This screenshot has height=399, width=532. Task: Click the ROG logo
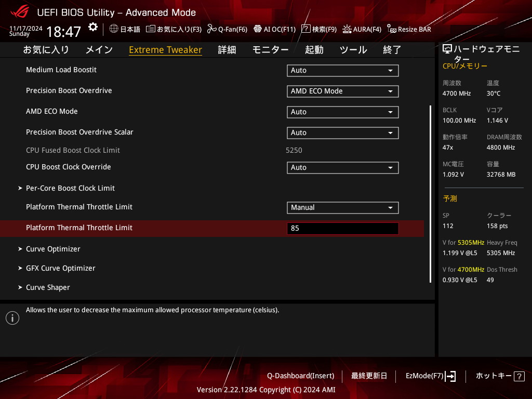[x=20, y=12]
